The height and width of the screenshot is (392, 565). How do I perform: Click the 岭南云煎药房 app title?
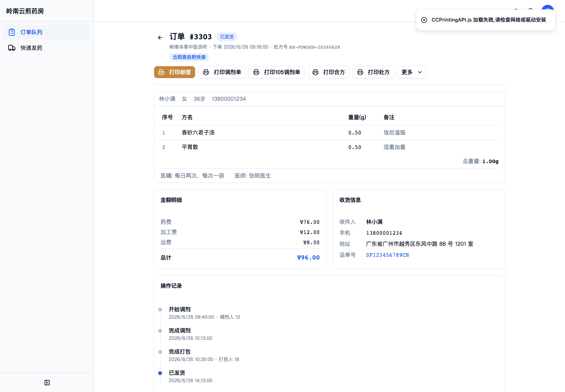tap(25, 11)
